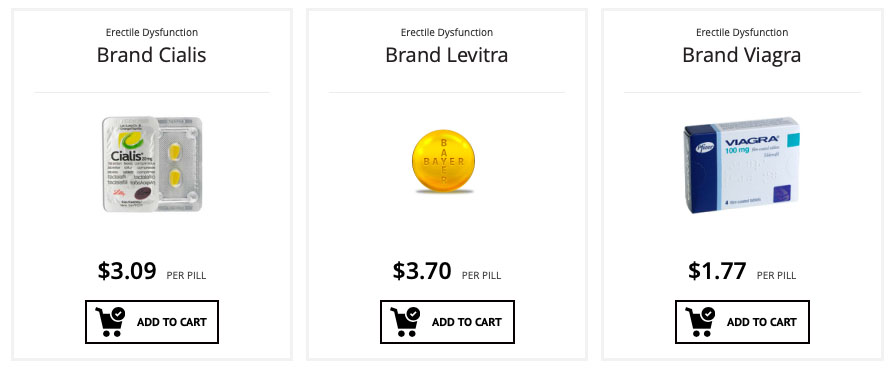894x370 pixels.
Task: Open the Brand Cialis product title
Action: click(152, 55)
